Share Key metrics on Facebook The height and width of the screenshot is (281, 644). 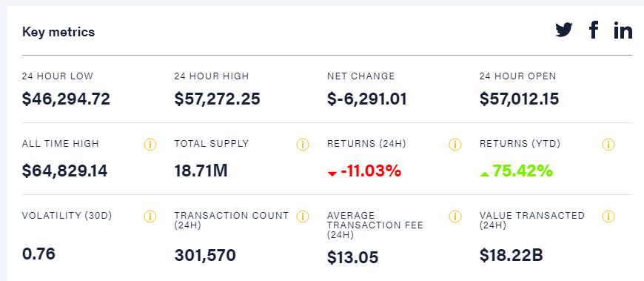[x=594, y=30]
